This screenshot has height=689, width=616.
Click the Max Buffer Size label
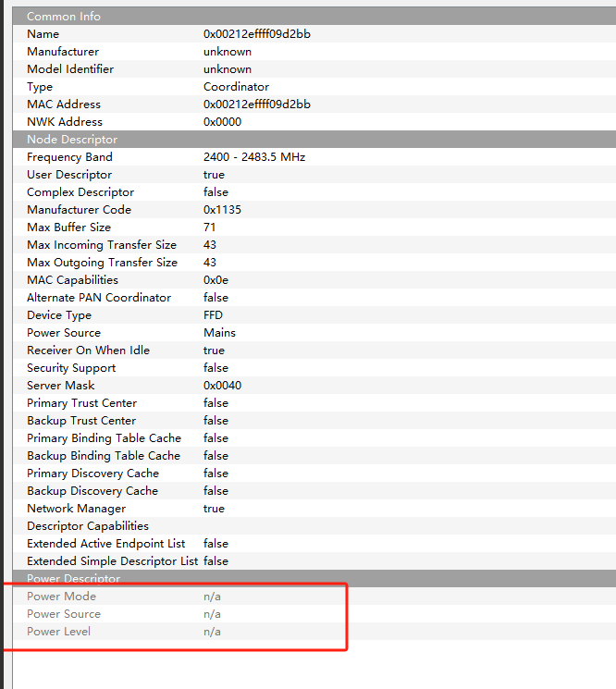[x=68, y=228]
